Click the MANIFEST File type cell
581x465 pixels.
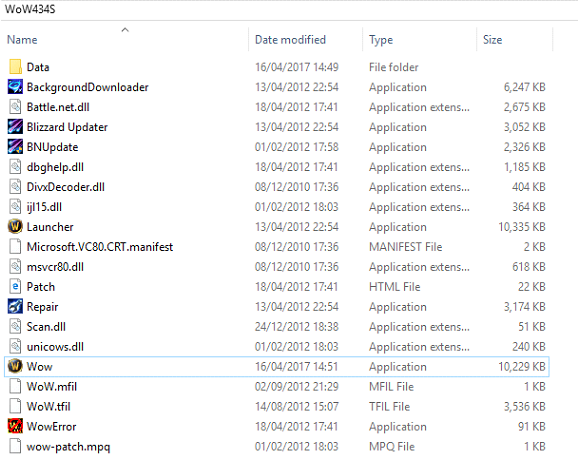tap(406, 247)
